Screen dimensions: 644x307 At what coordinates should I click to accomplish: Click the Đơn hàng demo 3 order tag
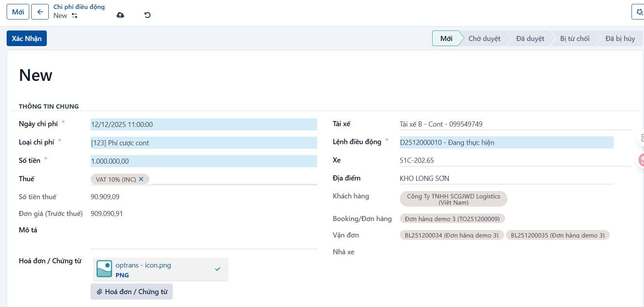[452, 219]
